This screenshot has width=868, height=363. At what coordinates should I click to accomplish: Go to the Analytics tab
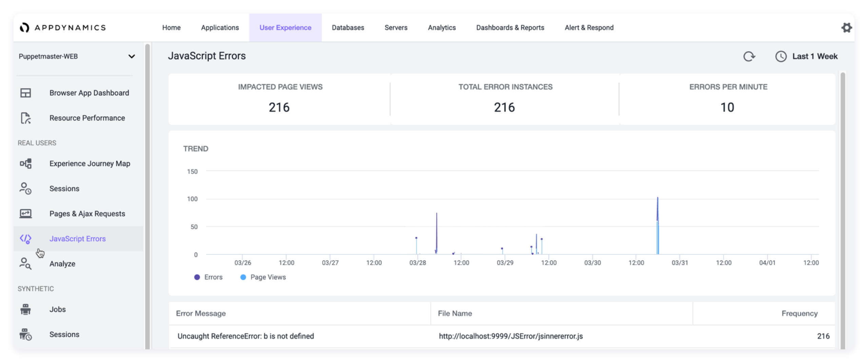[441, 27]
